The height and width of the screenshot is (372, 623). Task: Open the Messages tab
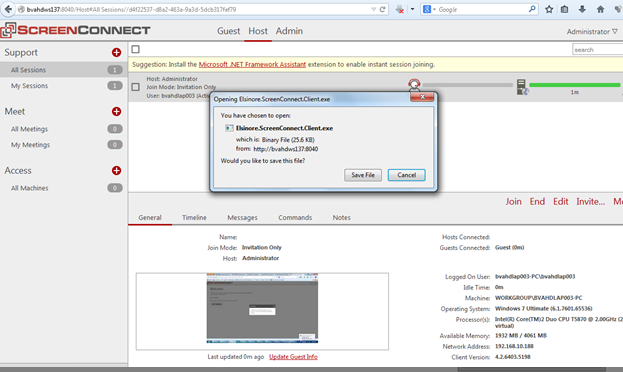click(242, 217)
